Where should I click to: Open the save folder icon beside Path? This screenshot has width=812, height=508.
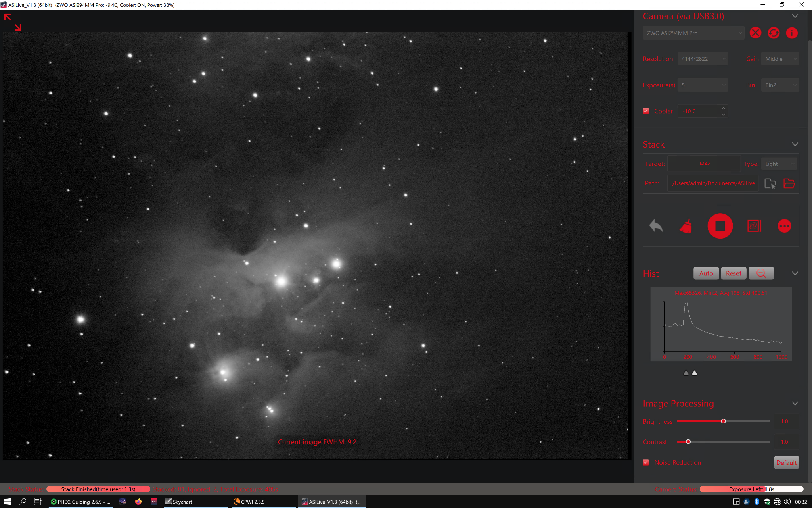coord(789,183)
